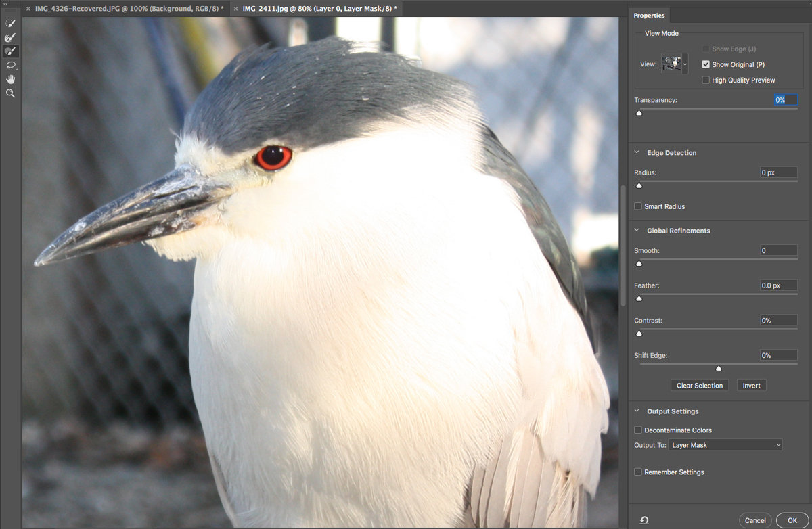Select the Lasso tool
The width and height of the screenshot is (812, 529).
click(x=10, y=66)
